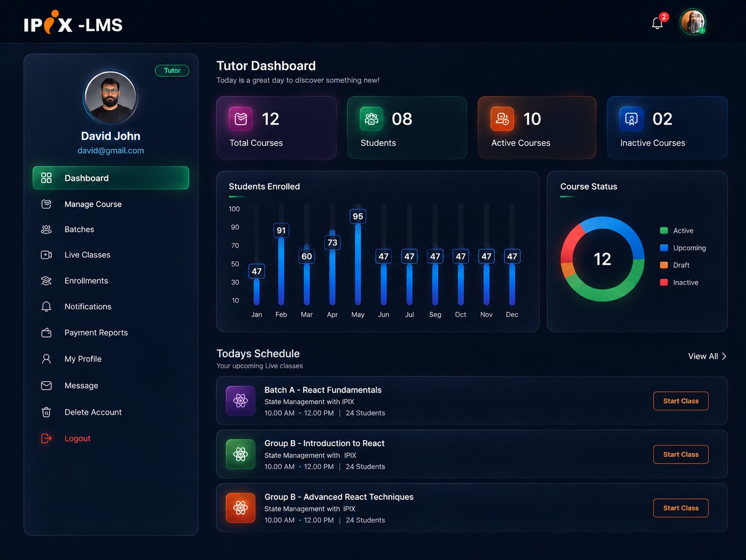
Task: Click the Inactive Courses blue icon
Action: point(632,119)
